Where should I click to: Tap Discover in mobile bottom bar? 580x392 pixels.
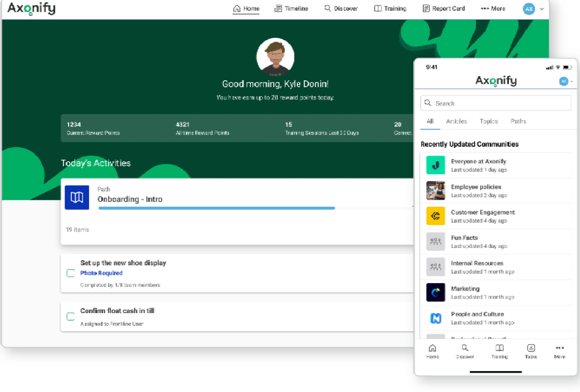465,351
